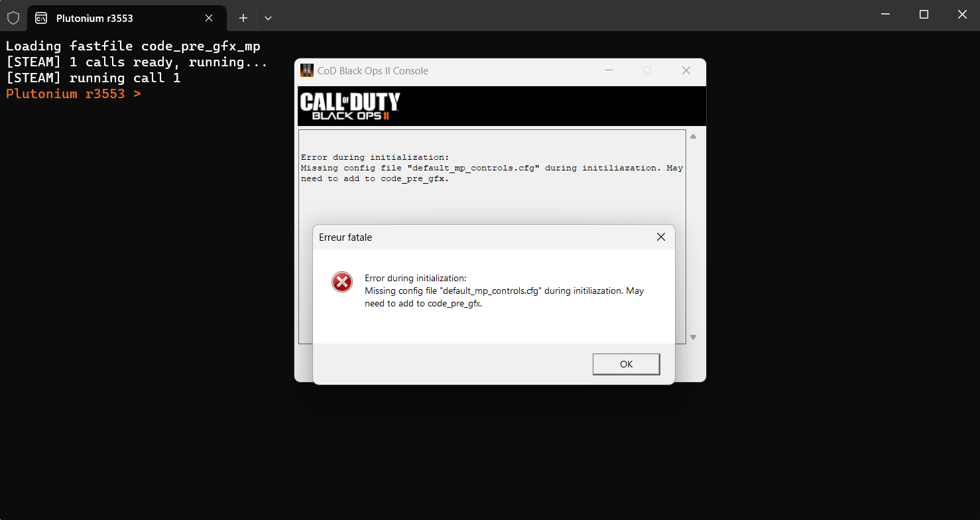Open a new terminal tab with plus
This screenshot has width=980, height=520.
point(243,18)
